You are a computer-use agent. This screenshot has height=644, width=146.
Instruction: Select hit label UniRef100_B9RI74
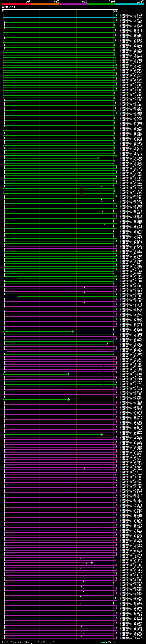click(131, 30)
